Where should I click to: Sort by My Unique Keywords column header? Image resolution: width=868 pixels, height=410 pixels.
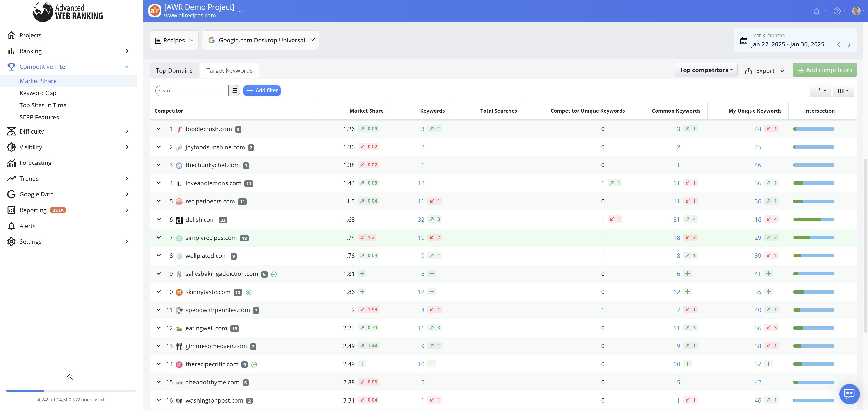pos(755,111)
